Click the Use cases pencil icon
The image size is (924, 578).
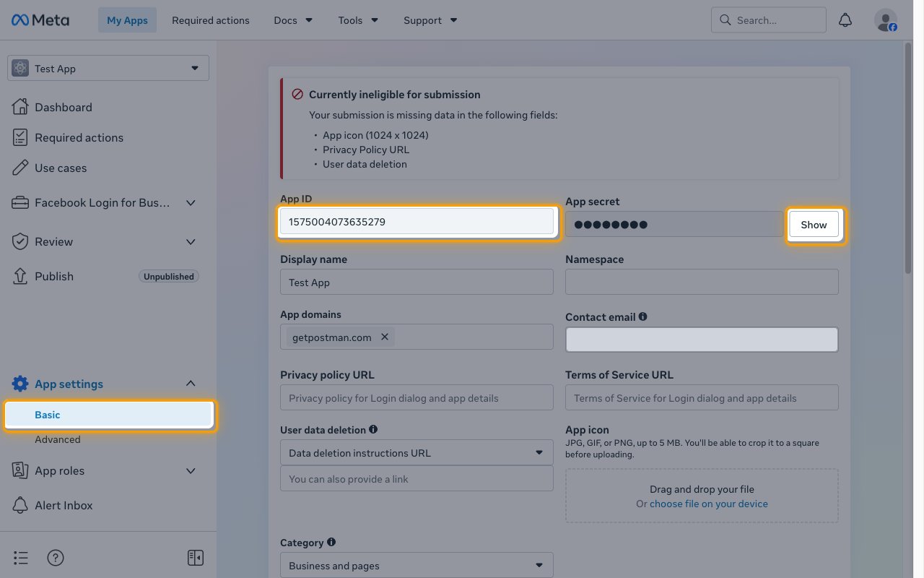20,168
